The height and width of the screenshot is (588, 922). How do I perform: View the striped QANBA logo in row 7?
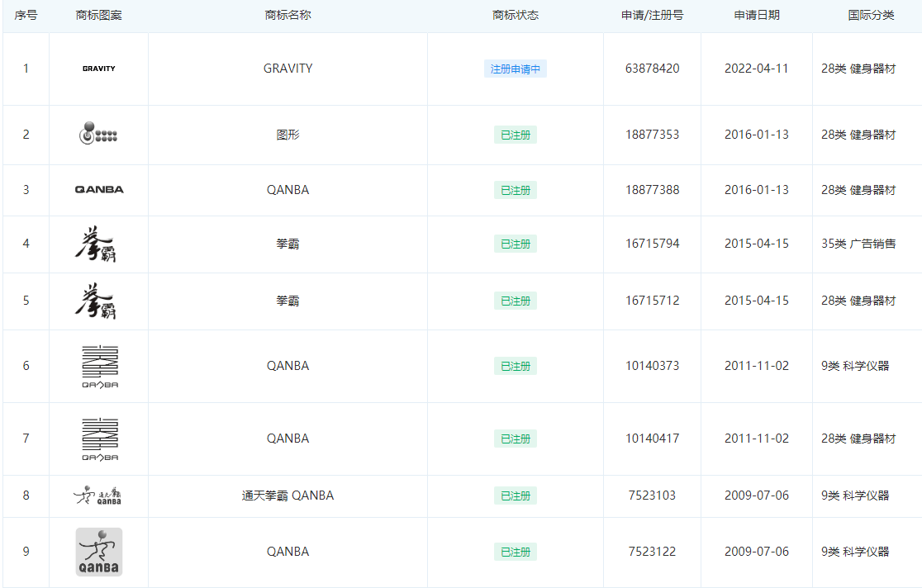click(100, 439)
